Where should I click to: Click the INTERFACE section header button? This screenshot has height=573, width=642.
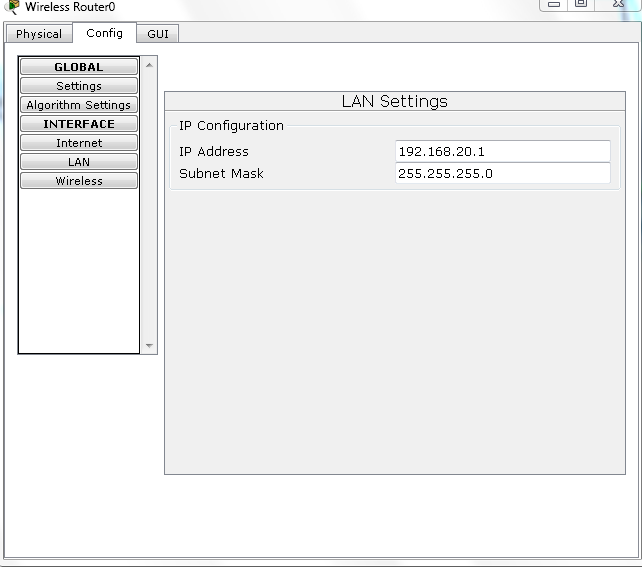click(79, 124)
